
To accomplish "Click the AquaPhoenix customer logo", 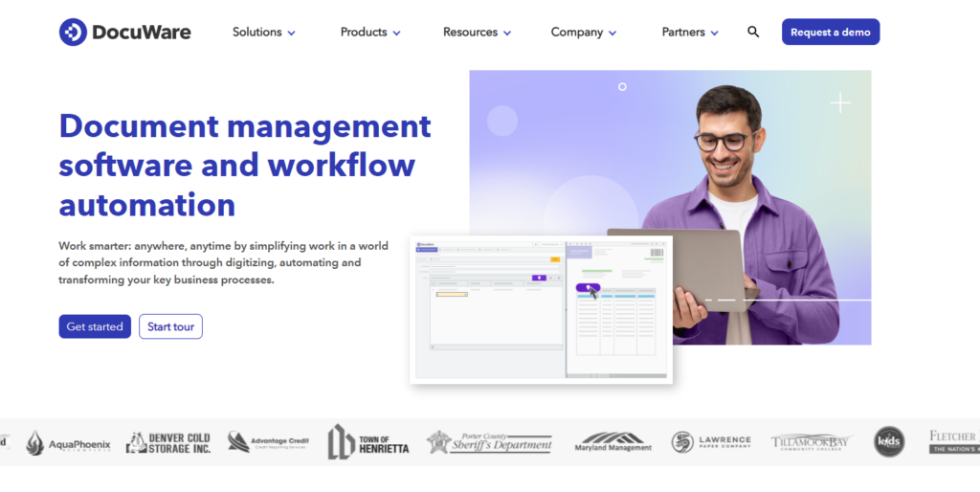I will tap(68, 442).
